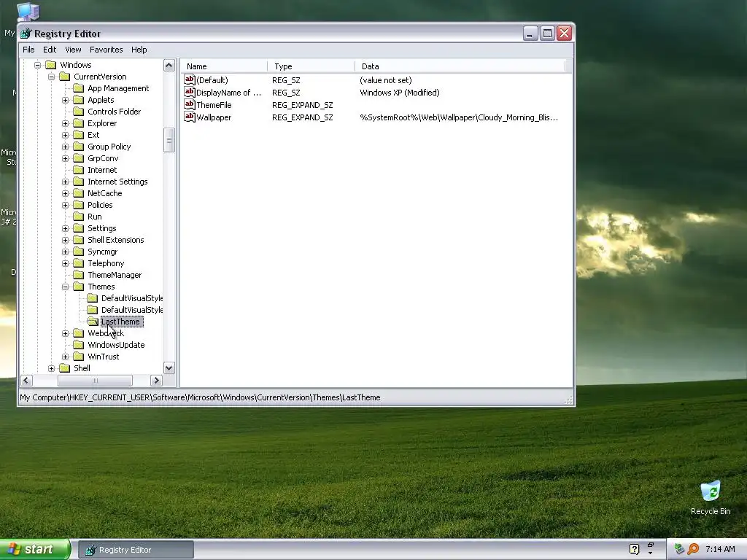This screenshot has height=560, width=747.
Task: Click the ThemeManager folder icon
Action: [x=78, y=275]
